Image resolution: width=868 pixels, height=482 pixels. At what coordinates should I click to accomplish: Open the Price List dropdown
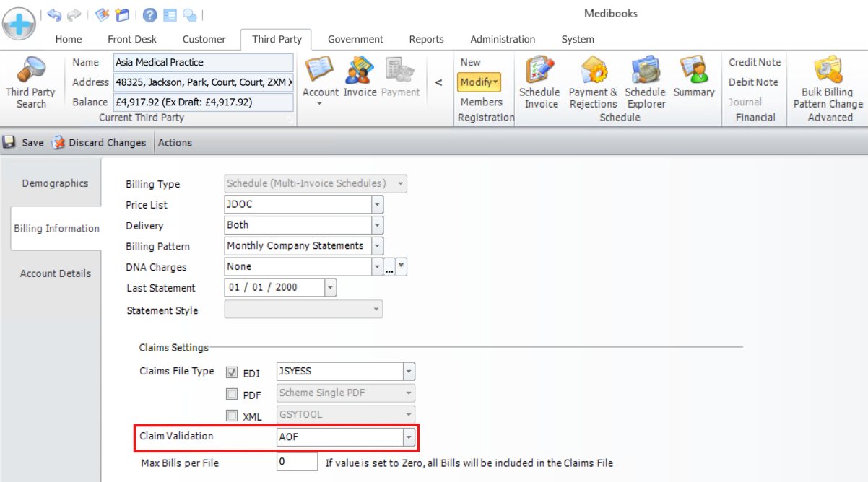click(x=377, y=205)
